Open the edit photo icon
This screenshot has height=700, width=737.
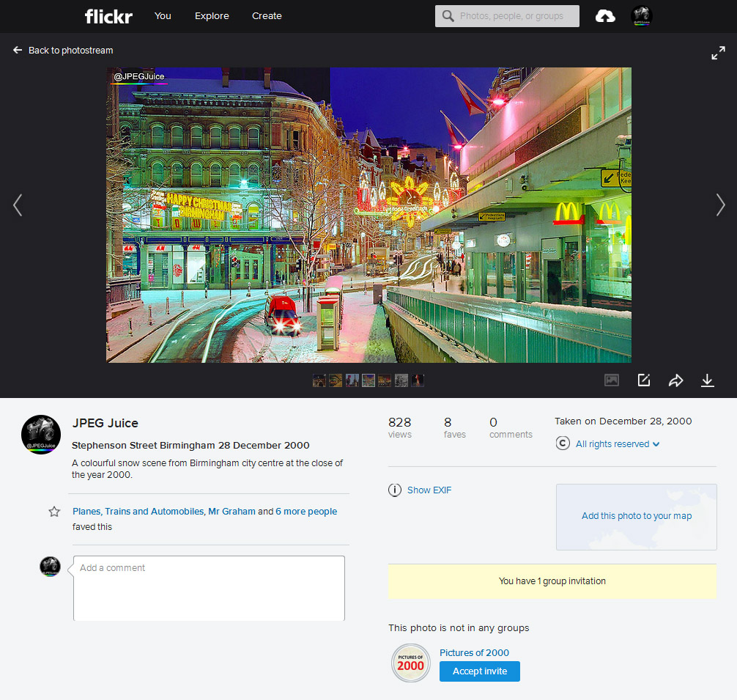pyautogui.click(x=643, y=380)
